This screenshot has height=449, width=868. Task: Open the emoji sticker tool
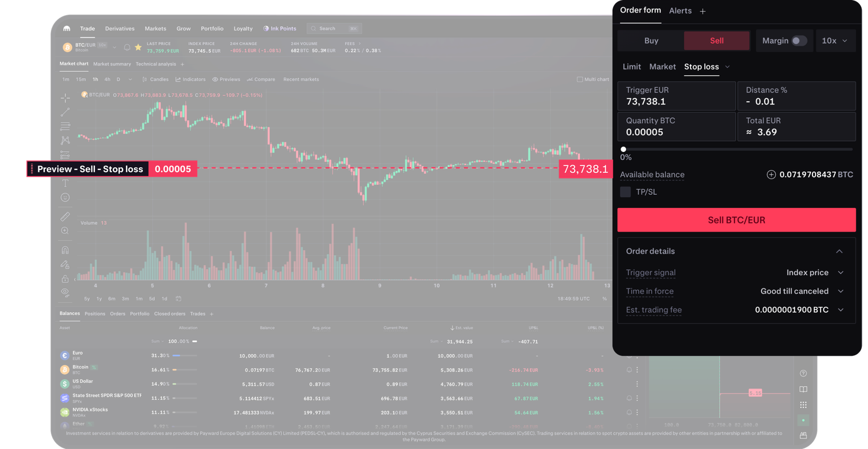tap(65, 197)
